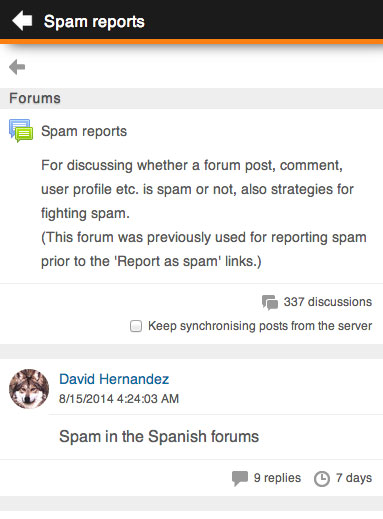This screenshot has width=383, height=519.
Task: Open David Hernandez's profile link
Action: [x=114, y=379]
